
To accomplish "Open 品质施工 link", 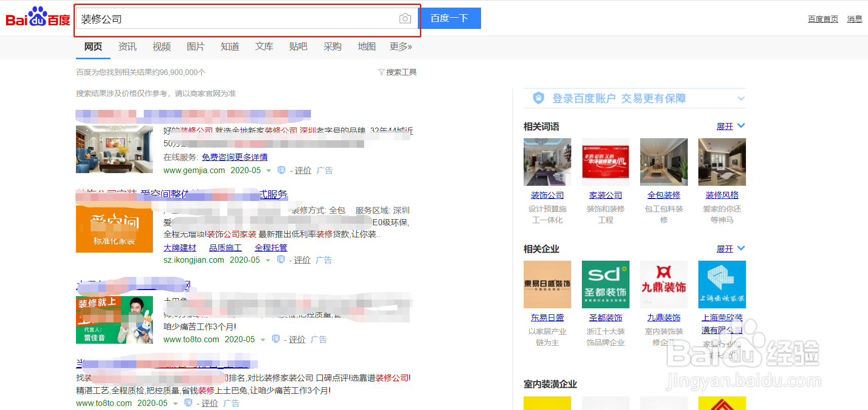I will (225, 248).
